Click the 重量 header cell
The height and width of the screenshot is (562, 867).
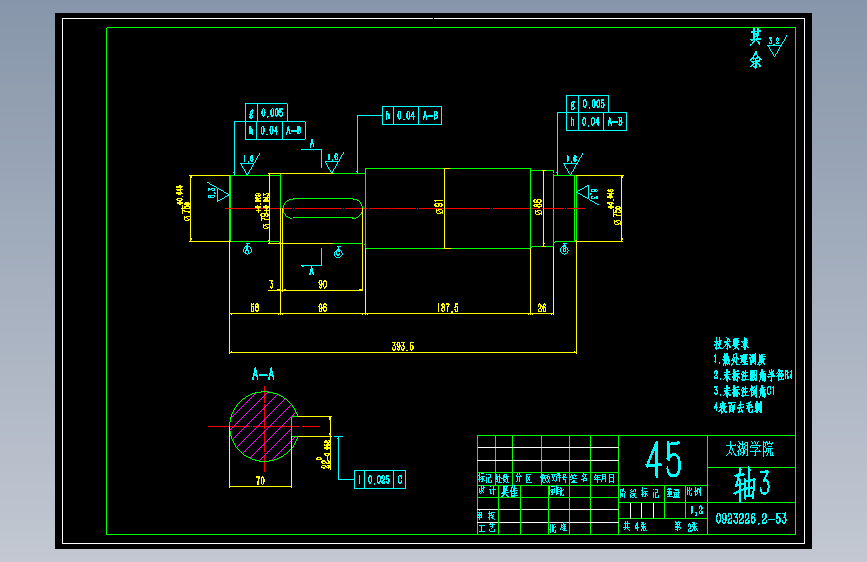673,493
